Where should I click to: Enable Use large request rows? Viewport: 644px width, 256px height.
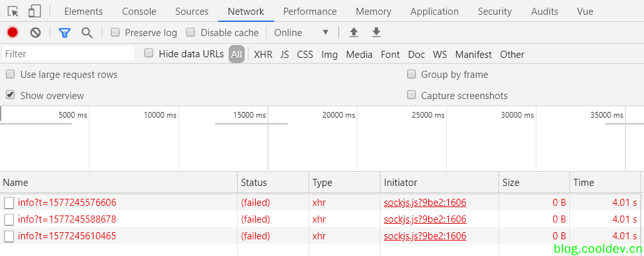[10, 74]
